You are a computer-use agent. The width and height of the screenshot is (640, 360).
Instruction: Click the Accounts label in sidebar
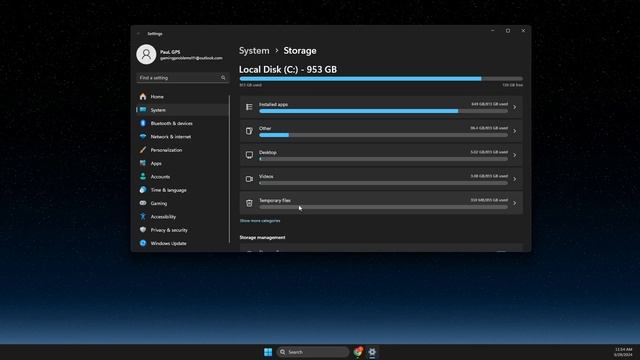160,177
